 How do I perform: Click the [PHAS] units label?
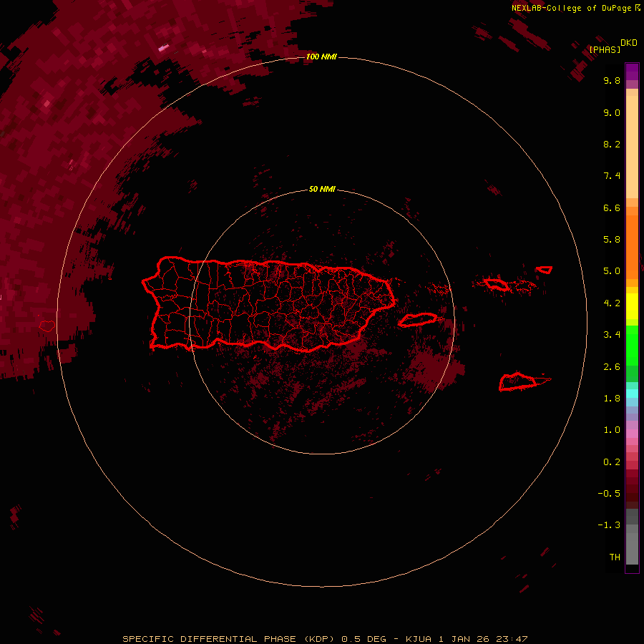605,49
